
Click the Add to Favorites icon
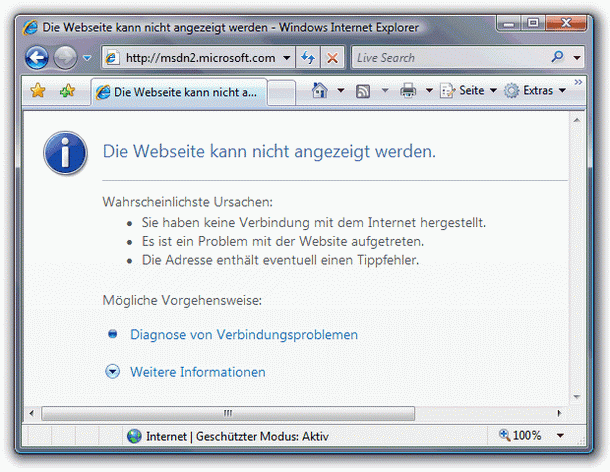[67, 91]
